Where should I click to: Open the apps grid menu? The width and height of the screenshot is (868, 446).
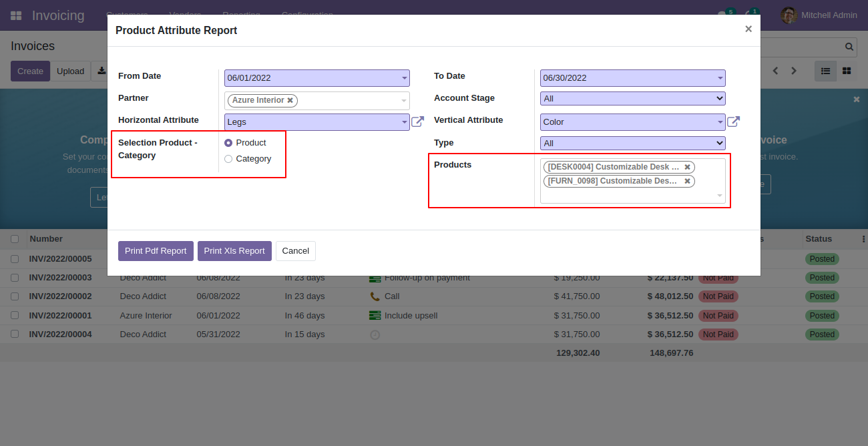coord(16,15)
